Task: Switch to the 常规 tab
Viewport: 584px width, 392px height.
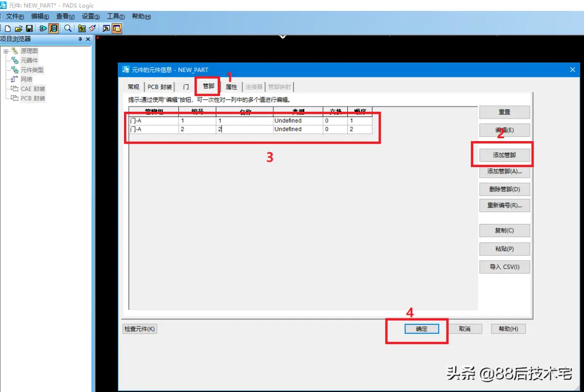Action: [x=133, y=87]
